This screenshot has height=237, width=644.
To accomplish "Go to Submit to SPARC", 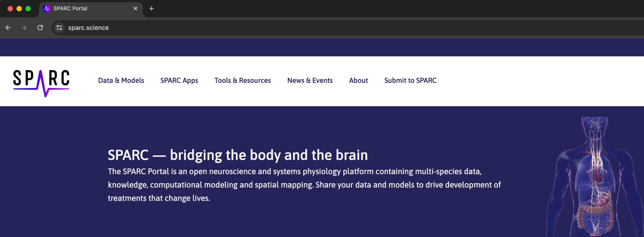I will click(410, 81).
